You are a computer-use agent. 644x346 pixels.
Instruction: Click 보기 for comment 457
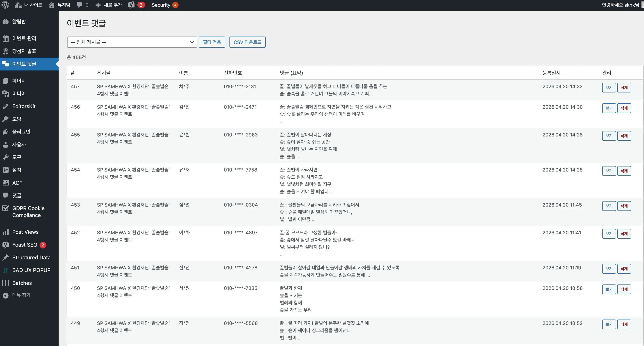point(609,87)
